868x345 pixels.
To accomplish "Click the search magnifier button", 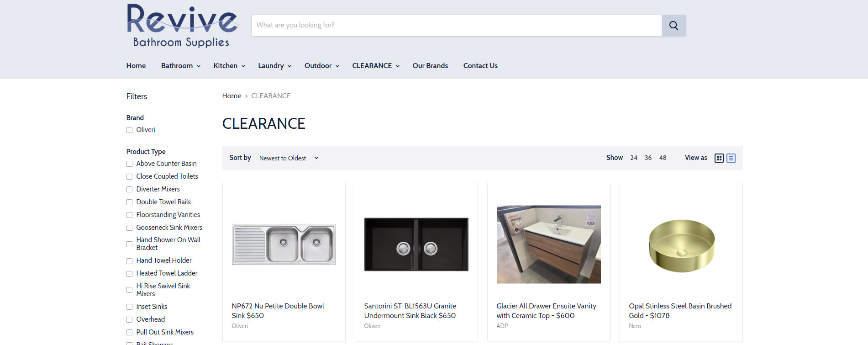I will [x=673, y=26].
